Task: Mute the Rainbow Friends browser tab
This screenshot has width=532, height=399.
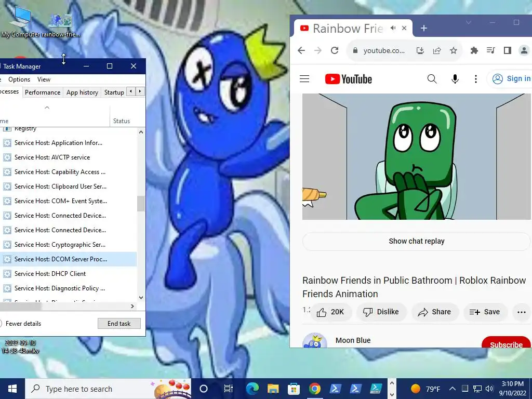Action: 393,28
